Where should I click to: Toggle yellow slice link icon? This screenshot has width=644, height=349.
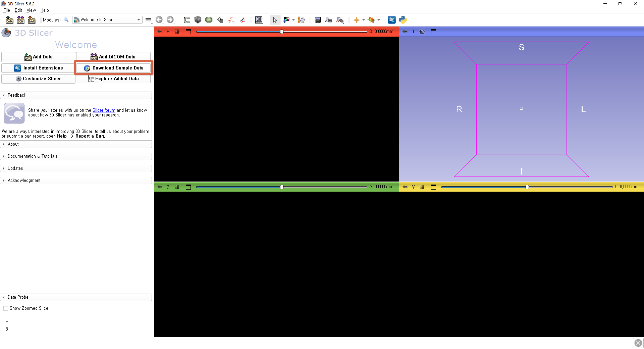pyautogui.click(x=422, y=187)
